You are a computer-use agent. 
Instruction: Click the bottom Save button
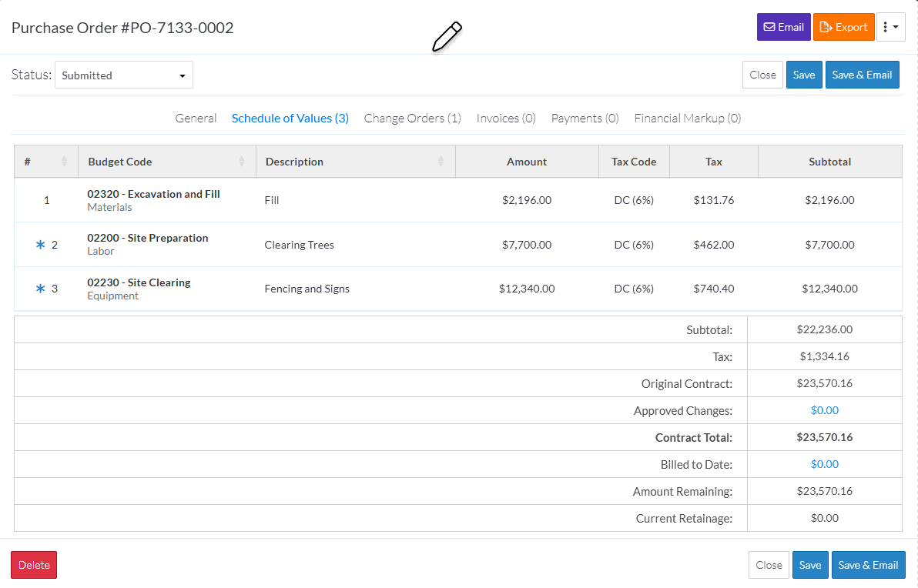click(810, 565)
